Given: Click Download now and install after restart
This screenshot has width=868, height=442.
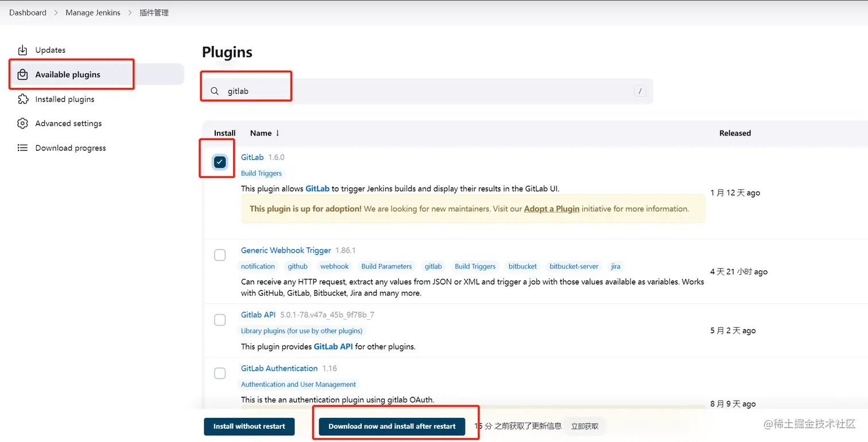Looking at the screenshot, I should (392, 427).
